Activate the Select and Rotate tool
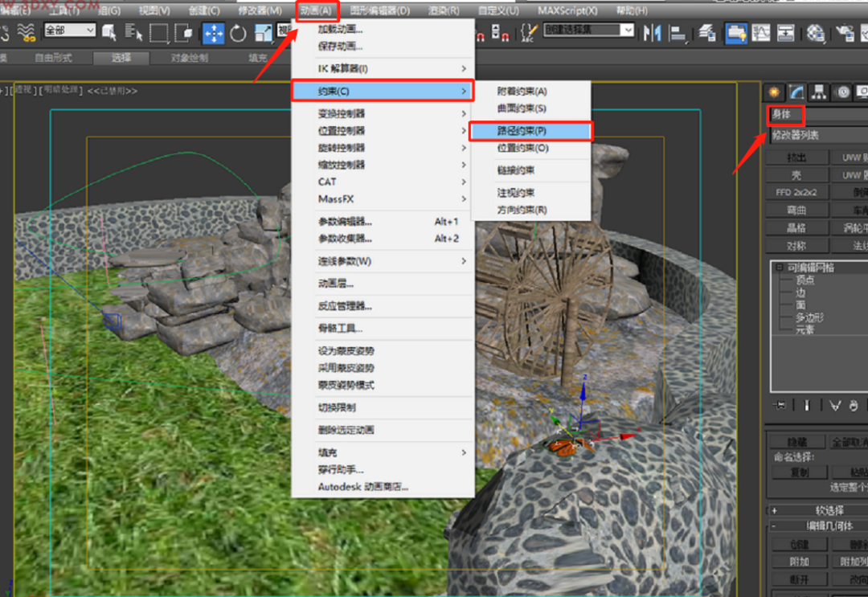Image resolution: width=868 pixels, height=597 pixels. [x=238, y=33]
